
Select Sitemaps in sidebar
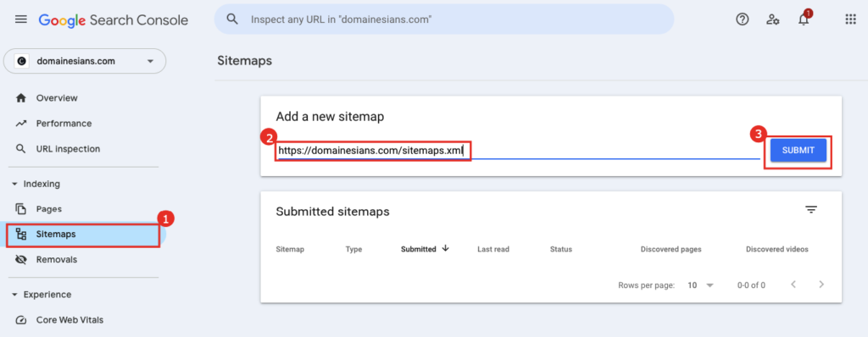click(x=83, y=234)
